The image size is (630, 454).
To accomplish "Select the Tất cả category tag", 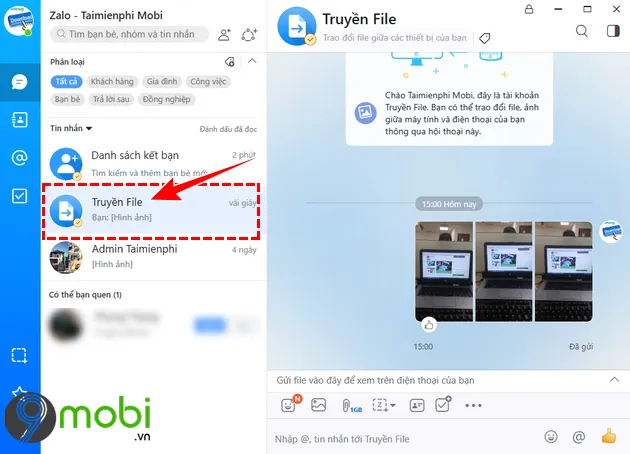I will coord(66,82).
